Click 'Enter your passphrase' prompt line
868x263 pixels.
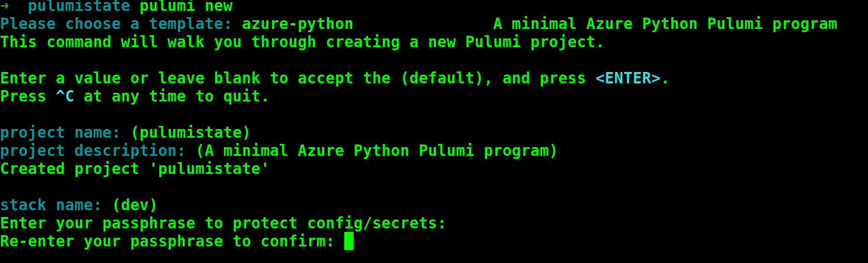point(223,224)
